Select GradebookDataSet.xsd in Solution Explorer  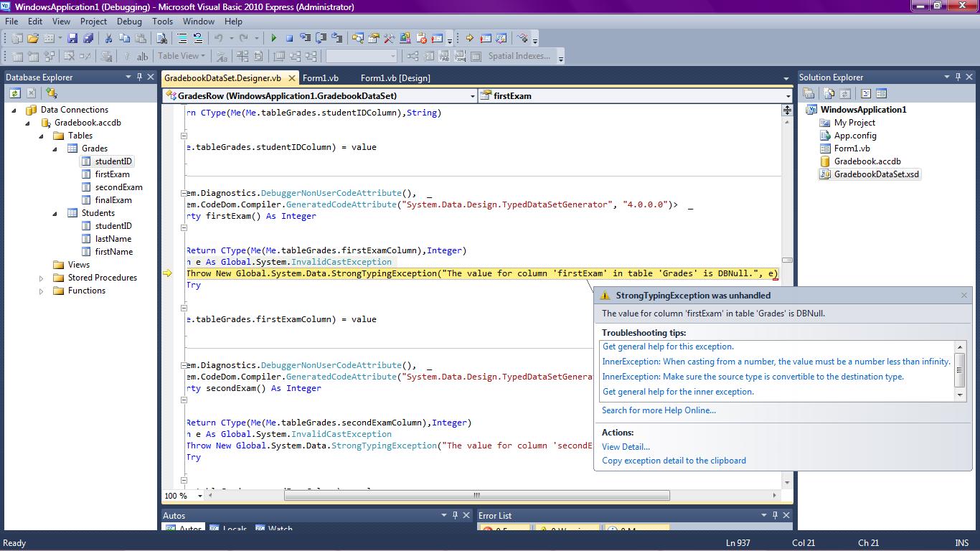point(876,174)
